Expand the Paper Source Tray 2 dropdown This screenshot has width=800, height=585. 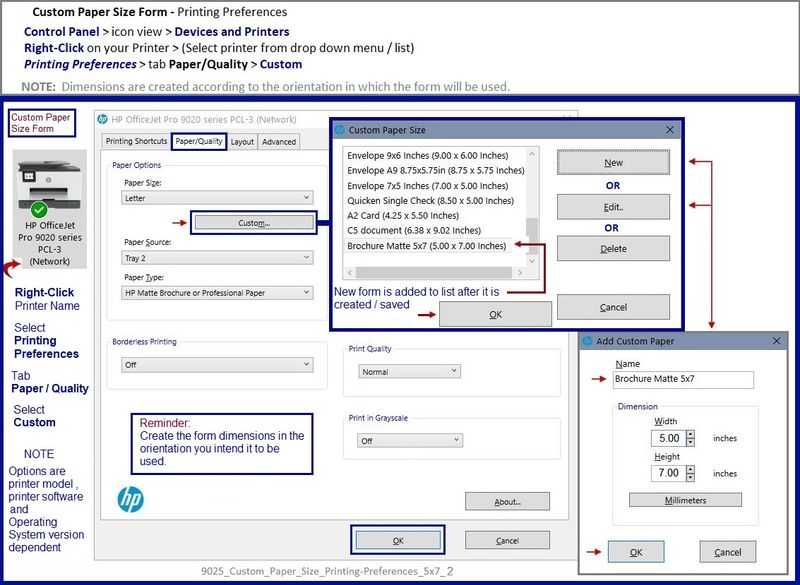[x=217, y=257]
